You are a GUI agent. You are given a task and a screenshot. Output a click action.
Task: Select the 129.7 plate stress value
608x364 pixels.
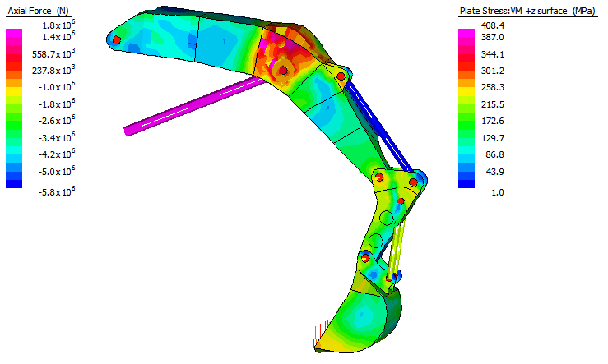[x=493, y=138]
